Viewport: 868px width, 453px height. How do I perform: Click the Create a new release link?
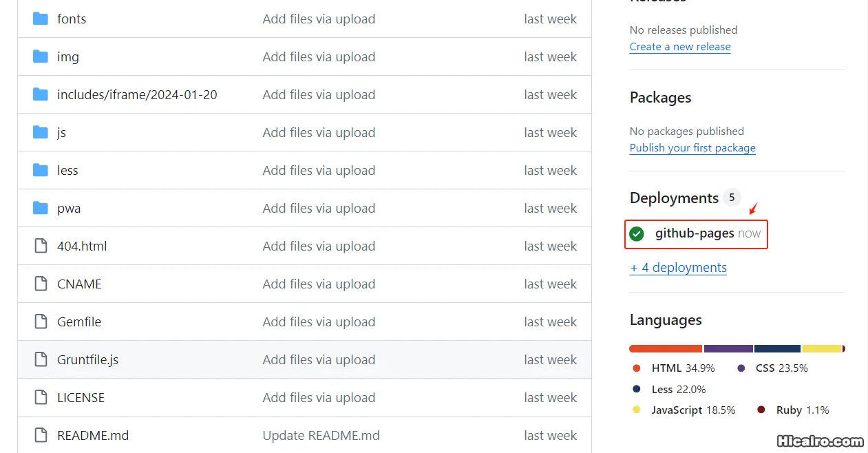tap(679, 46)
